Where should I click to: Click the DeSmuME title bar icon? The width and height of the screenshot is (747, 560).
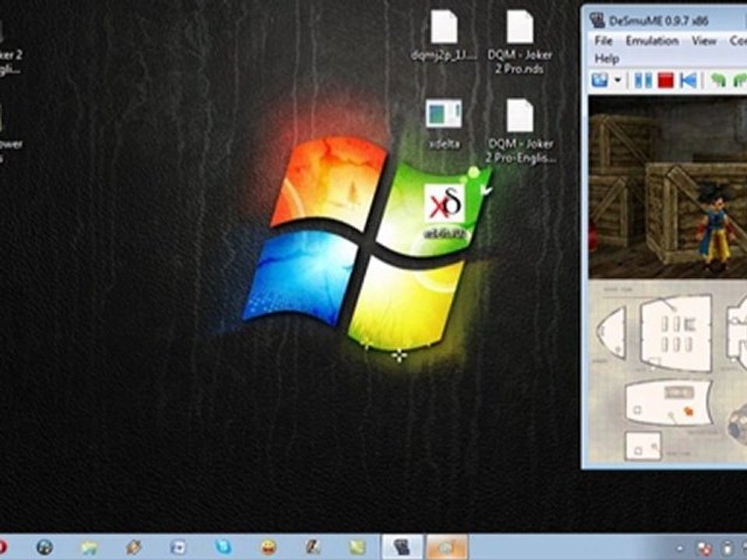tap(598, 20)
